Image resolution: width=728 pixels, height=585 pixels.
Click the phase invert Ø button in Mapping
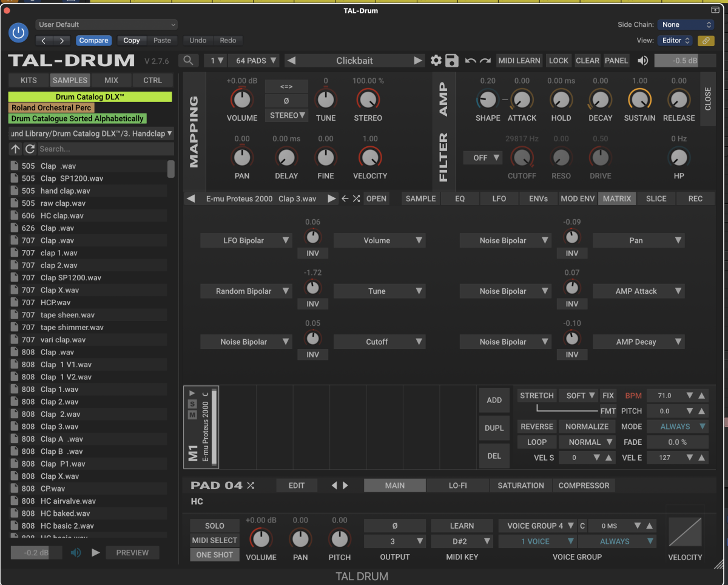pyautogui.click(x=286, y=101)
